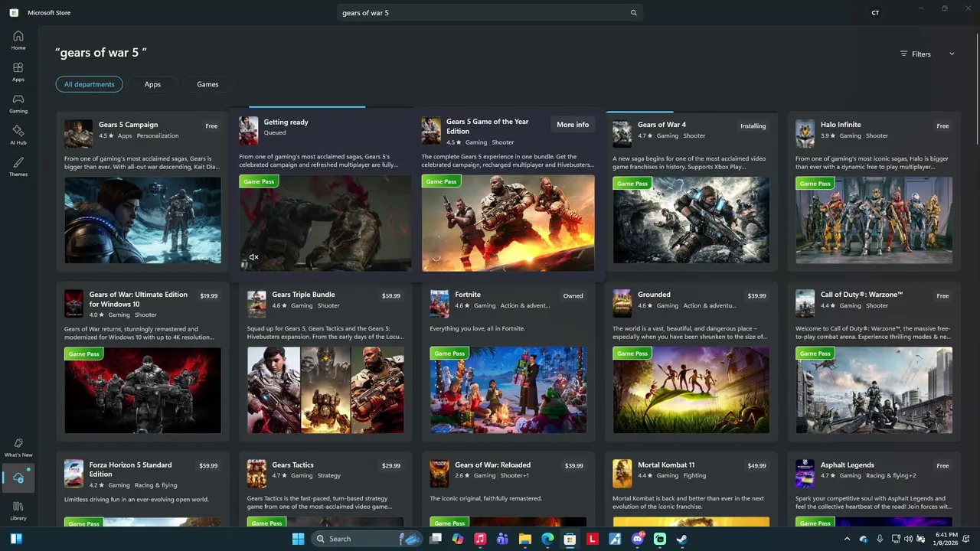Click the Gears of War 4 app icon
This screenshot has width=980, height=551.
click(622, 133)
